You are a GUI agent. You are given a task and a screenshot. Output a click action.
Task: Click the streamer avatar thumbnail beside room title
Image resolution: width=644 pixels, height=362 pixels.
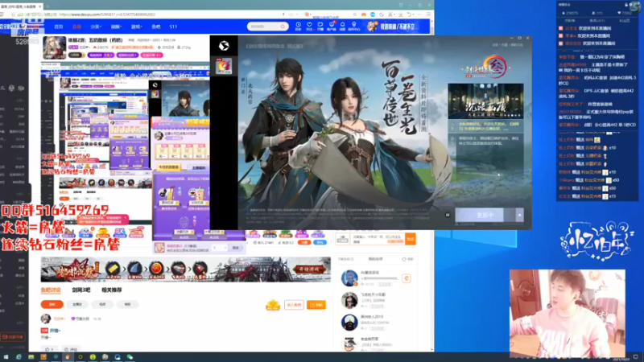(54, 47)
